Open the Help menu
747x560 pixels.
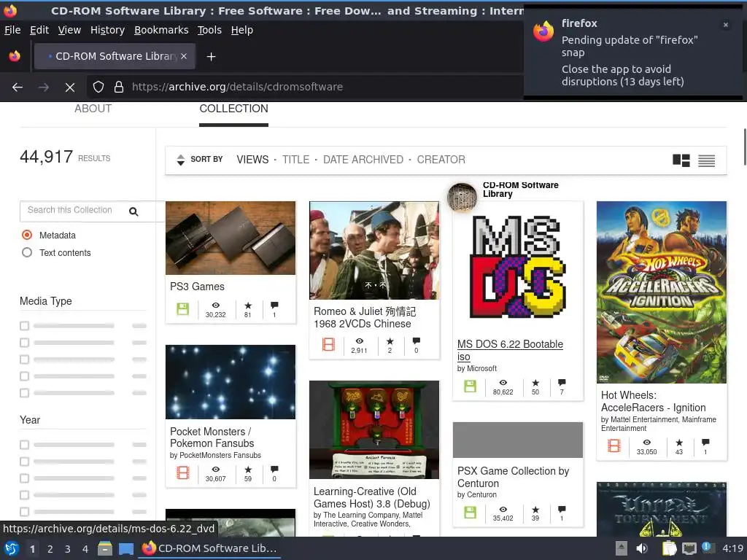pos(242,30)
